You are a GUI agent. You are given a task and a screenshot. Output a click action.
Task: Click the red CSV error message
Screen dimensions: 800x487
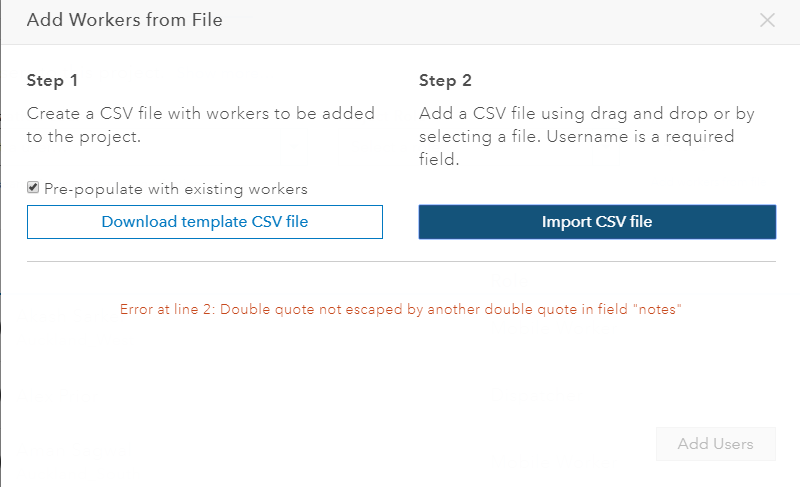(x=400, y=309)
